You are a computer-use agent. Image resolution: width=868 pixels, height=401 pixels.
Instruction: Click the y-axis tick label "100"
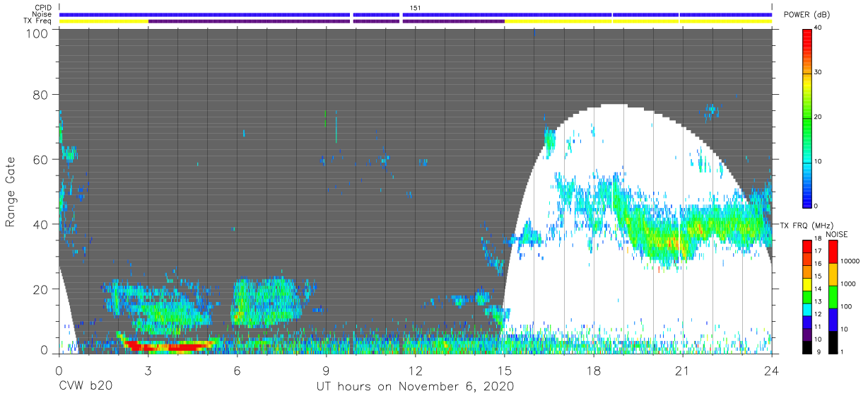click(x=37, y=33)
